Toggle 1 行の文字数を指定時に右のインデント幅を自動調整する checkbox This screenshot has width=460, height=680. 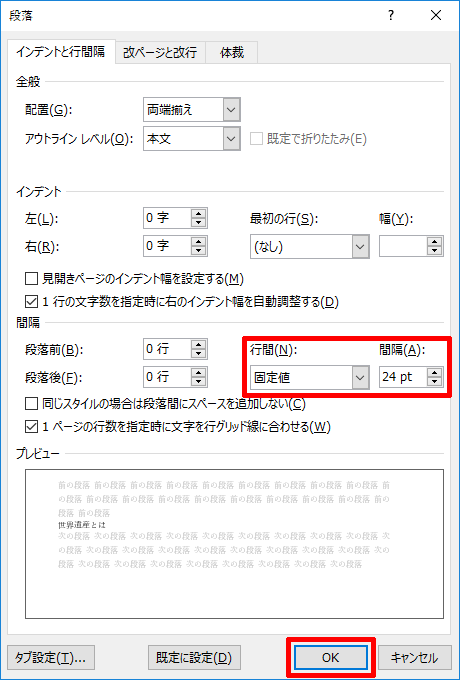(31, 301)
